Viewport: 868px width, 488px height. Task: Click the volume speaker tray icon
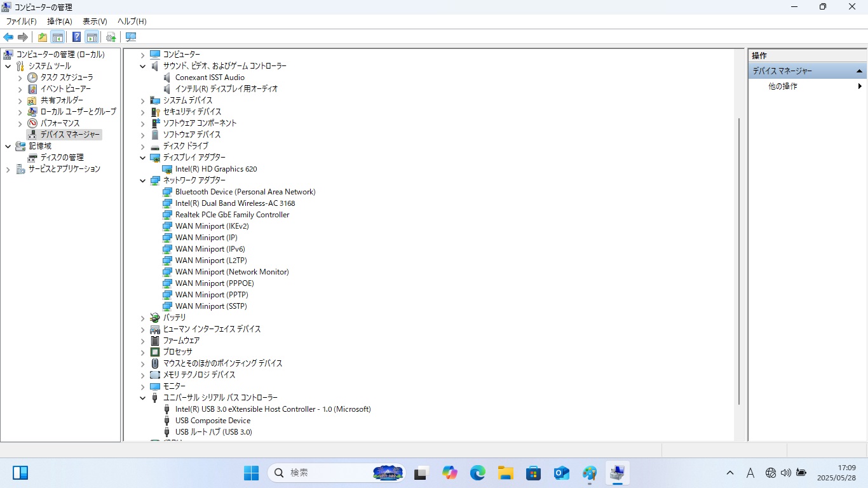tap(786, 473)
